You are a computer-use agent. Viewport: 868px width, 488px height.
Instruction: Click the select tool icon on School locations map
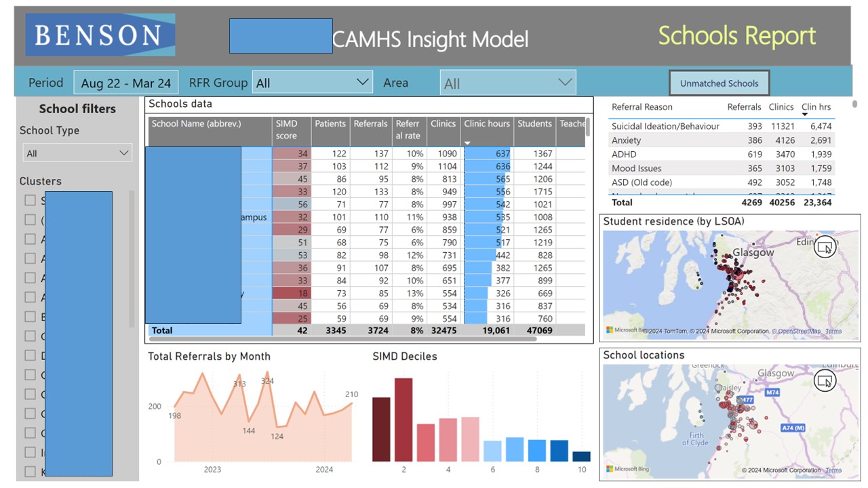pyautogui.click(x=825, y=381)
